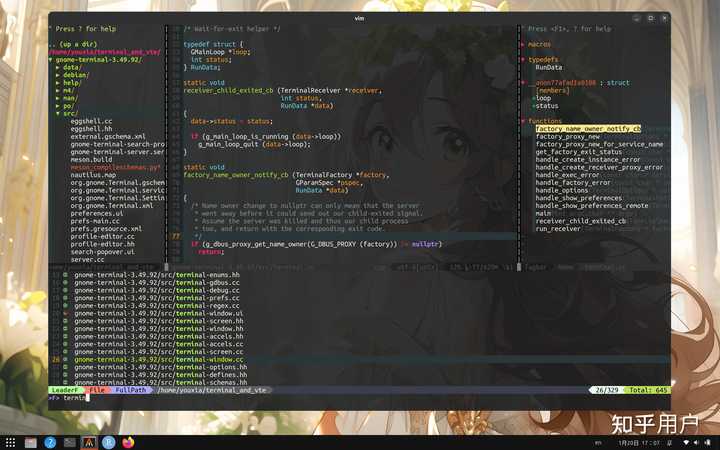Screen dimensions: 720x450
Task: Expand the m4/ folder in NERDTree
Action: pyautogui.click(x=58, y=90)
